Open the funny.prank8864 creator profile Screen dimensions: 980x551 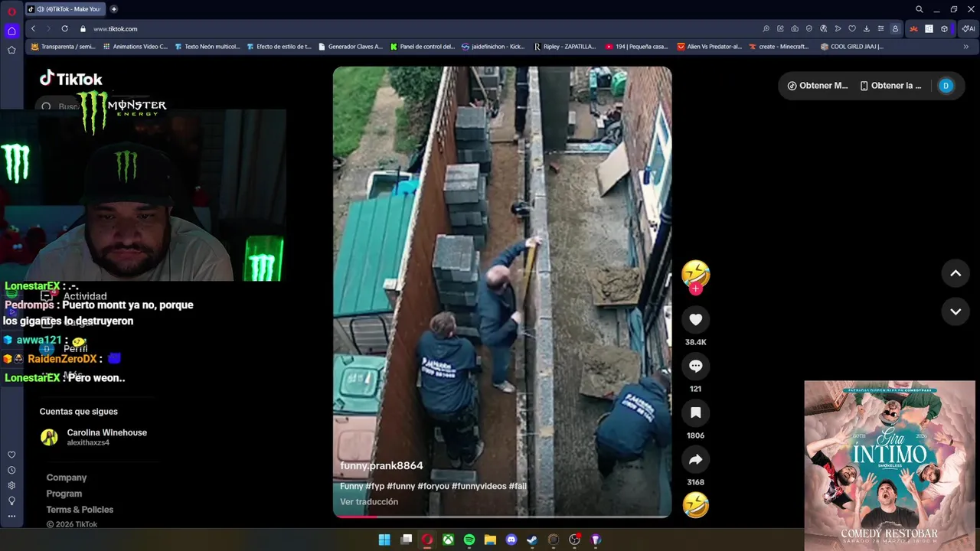tap(381, 466)
